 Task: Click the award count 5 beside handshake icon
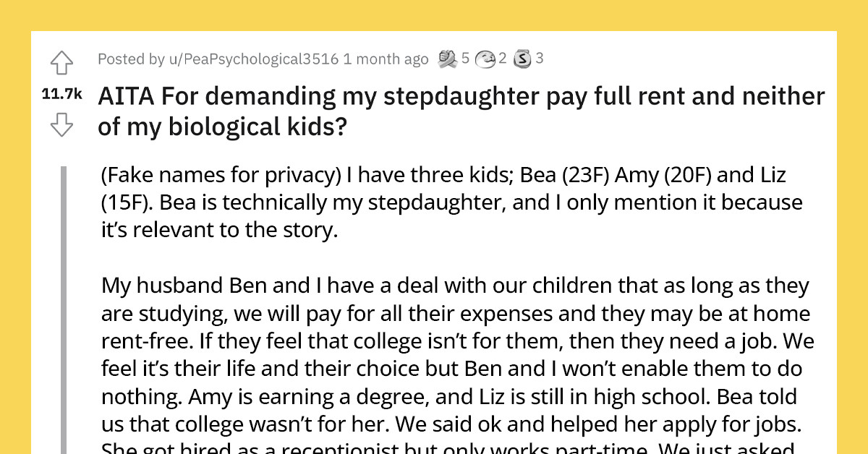[466, 59]
